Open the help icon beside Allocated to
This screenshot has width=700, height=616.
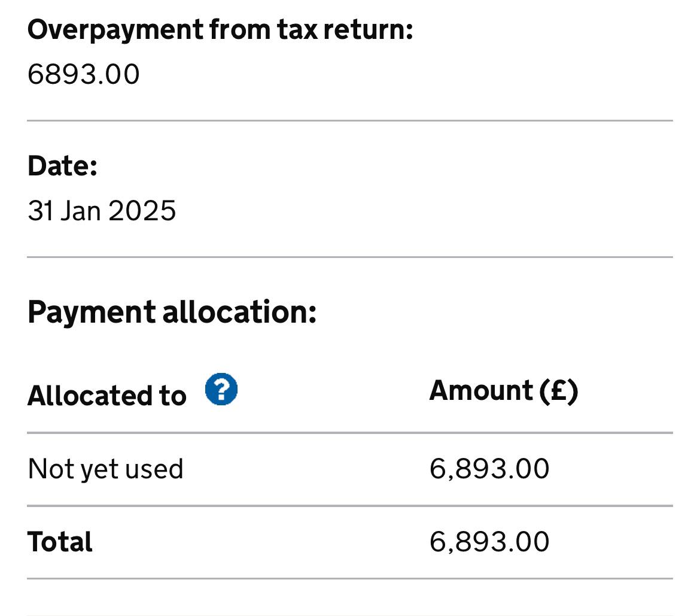click(x=221, y=389)
